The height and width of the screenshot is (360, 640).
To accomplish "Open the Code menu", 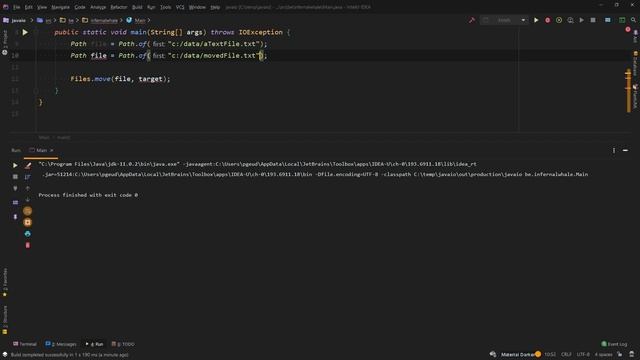I will 80,7.
